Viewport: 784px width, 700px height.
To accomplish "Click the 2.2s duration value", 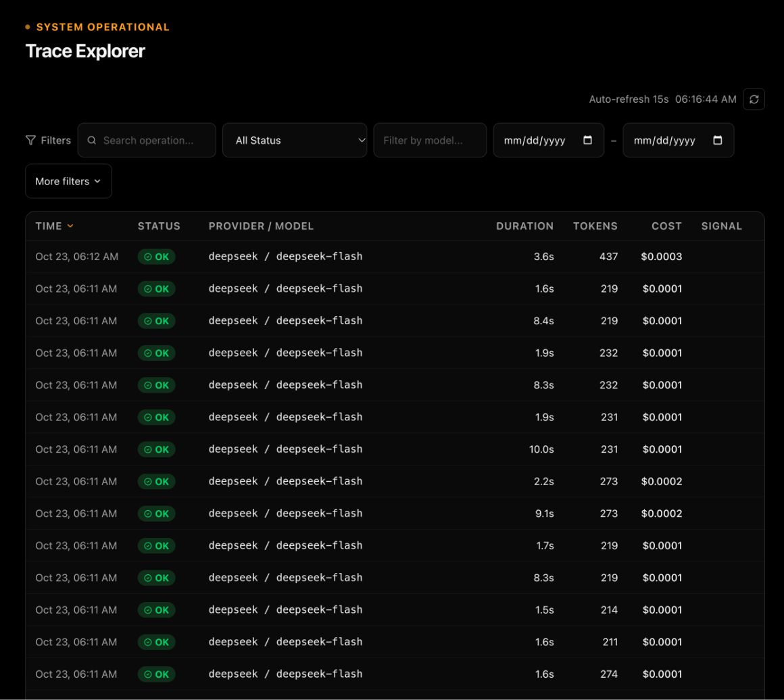I will pyautogui.click(x=544, y=482).
